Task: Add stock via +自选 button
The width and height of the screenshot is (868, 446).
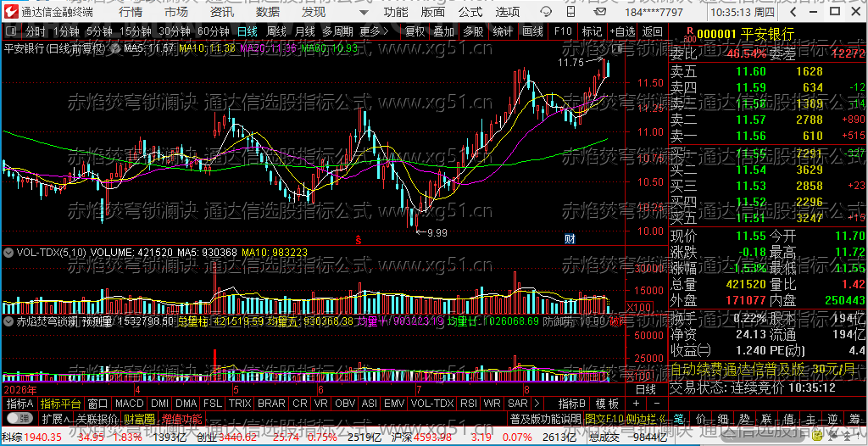Action: click(623, 31)
